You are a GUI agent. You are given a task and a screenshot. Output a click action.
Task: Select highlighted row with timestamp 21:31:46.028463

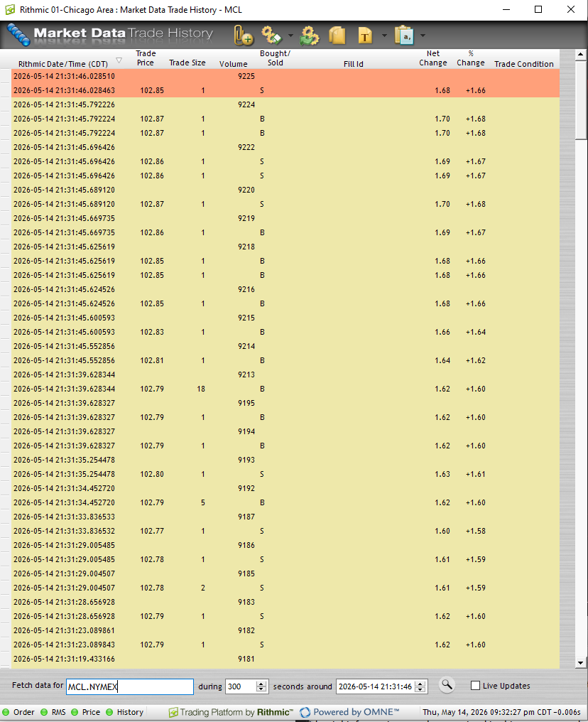point(285,90)
